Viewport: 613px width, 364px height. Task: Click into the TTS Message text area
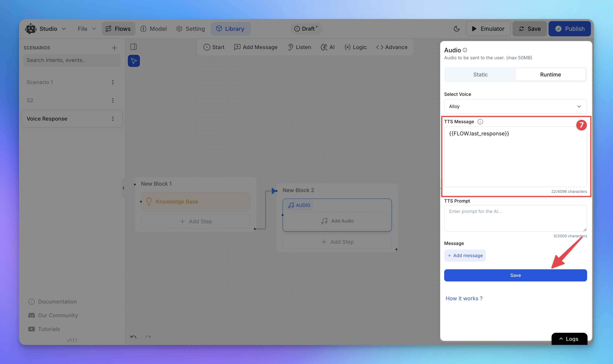point(515,157)
